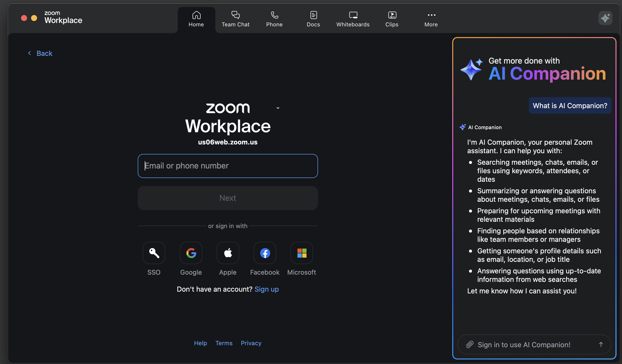Go Back using the chevron link
The width and height of the screenshot is (622, 364).
coord(40,53)
